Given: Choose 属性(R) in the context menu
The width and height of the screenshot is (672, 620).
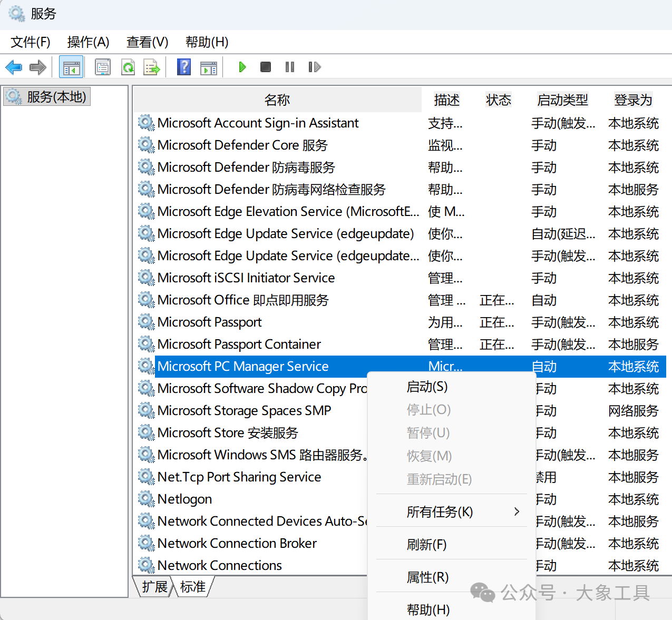Looking at the screenshot, I should click(x=427, y=577).
